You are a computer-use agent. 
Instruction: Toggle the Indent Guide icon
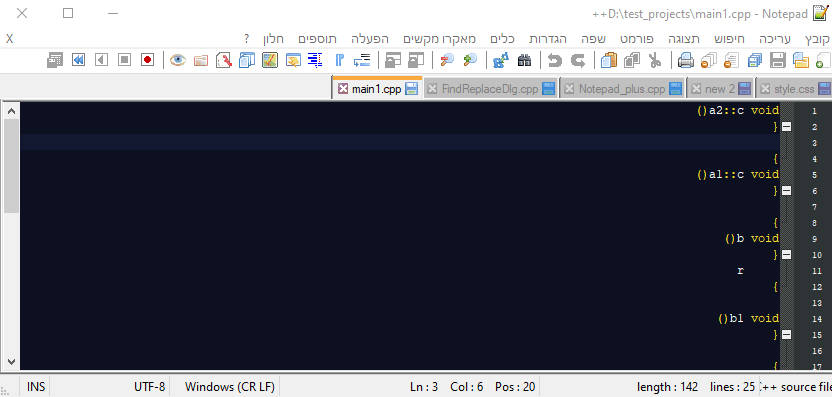316,60
